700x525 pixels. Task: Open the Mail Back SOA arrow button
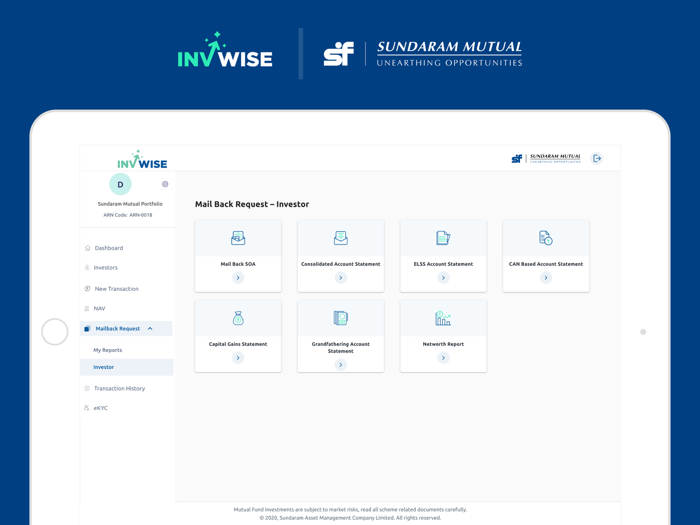238,278
